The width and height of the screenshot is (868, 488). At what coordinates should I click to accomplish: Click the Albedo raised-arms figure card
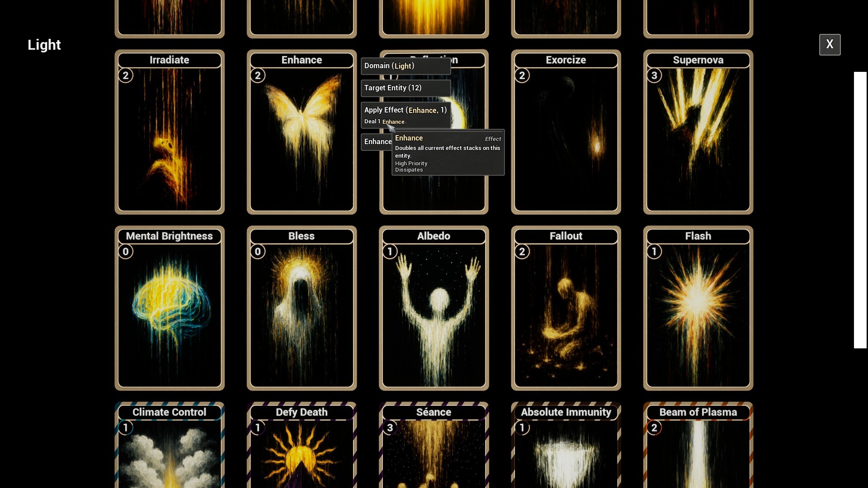(x=434, y=312)
